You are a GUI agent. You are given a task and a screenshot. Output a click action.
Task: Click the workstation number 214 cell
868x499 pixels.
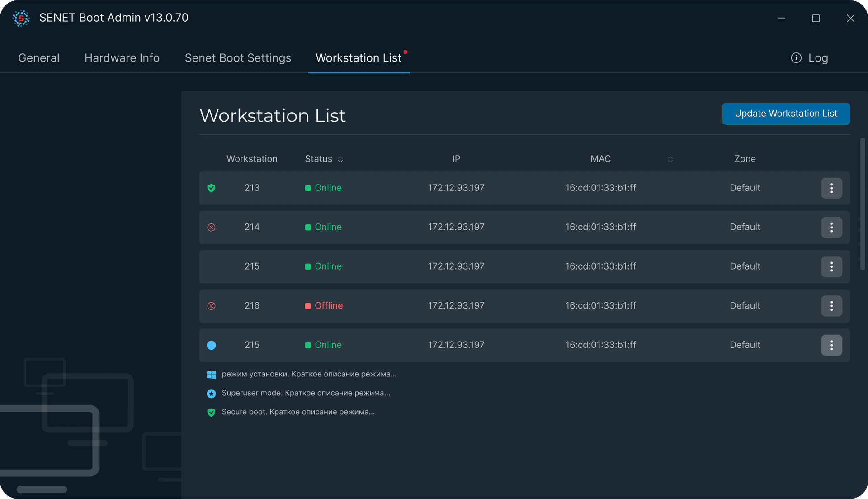pyautogui.click(x=252, y=227)
